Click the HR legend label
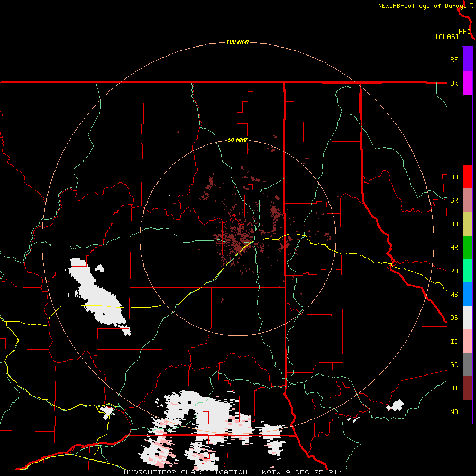This screenshot has height=476, width=476. [454, 248]
